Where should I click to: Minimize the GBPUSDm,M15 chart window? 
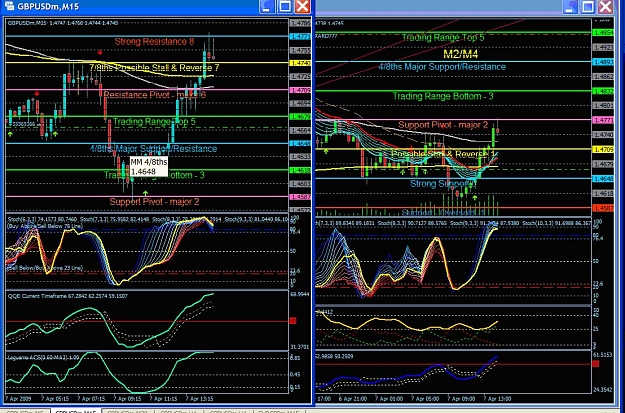pyautogui.click(x=267, y=6)
